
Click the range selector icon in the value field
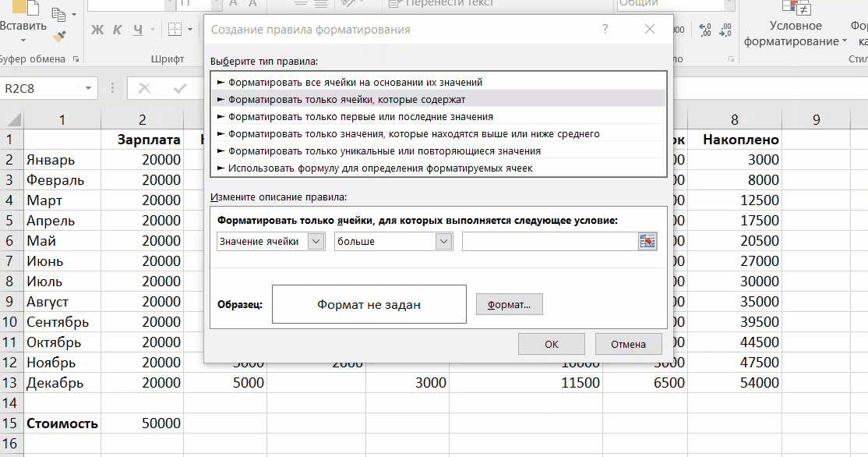[x=647, y=241]
